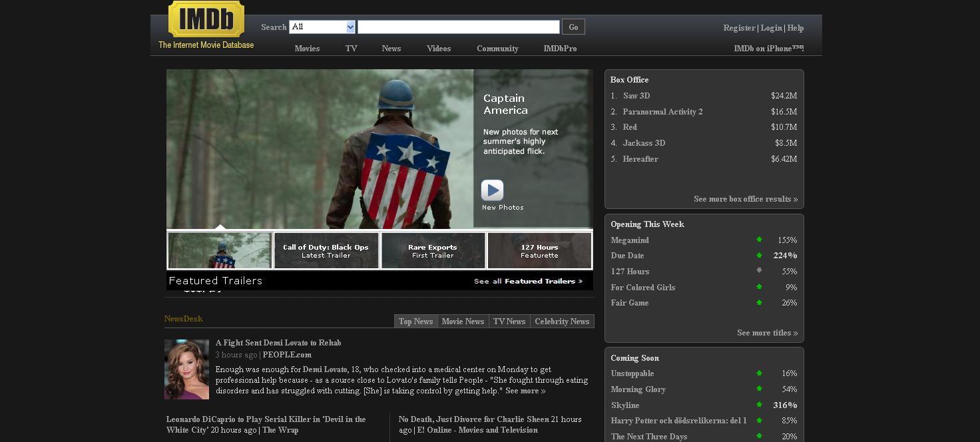980x442 pixels.
Task: Click the Help link
Action: (796, 28)
